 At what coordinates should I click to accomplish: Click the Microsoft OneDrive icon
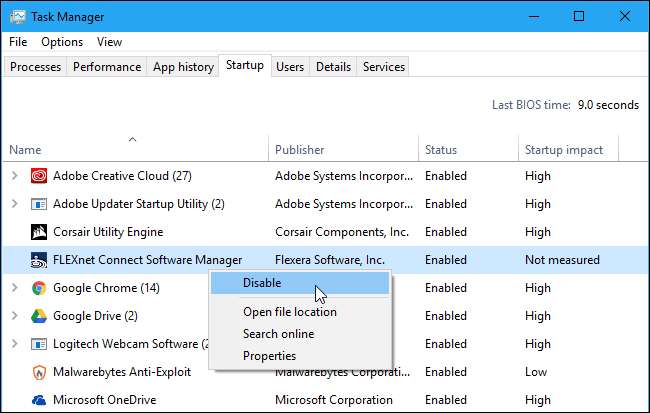pyautogui.click(x=39, y=400)
